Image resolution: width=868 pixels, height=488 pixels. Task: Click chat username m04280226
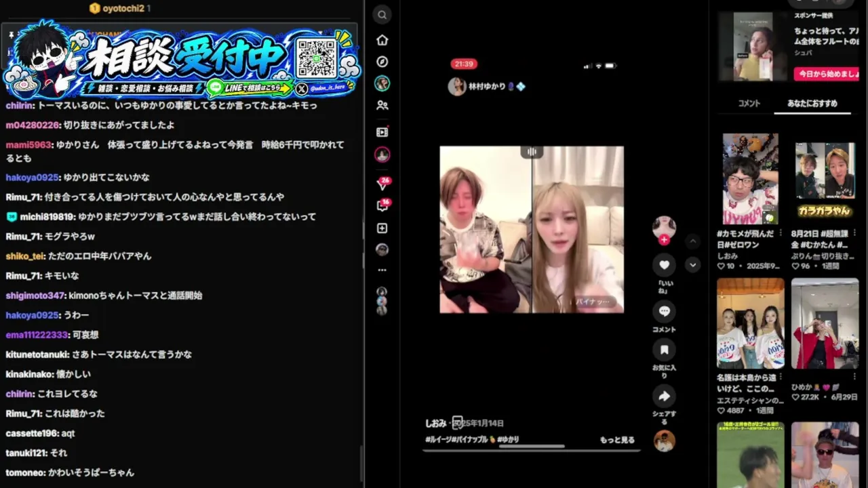click(x=33, y=125)
